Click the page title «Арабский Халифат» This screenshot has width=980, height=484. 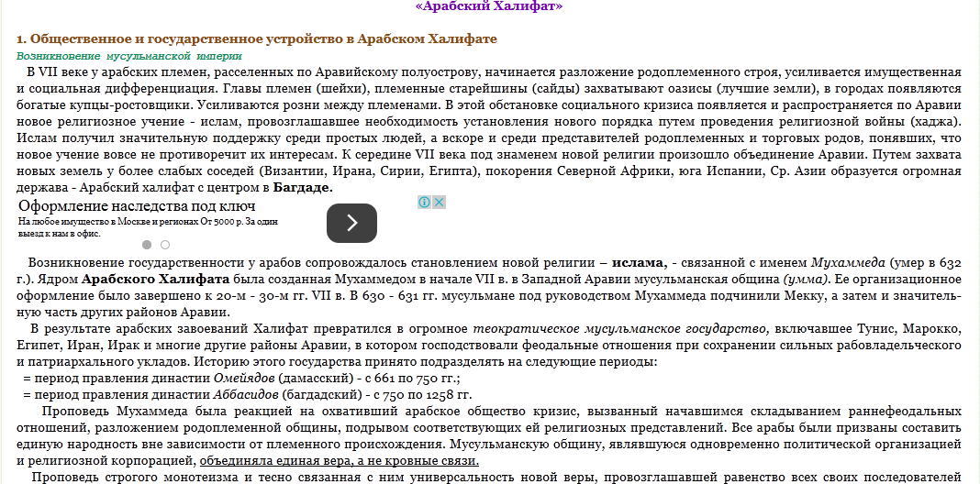(x=489, y=6)
